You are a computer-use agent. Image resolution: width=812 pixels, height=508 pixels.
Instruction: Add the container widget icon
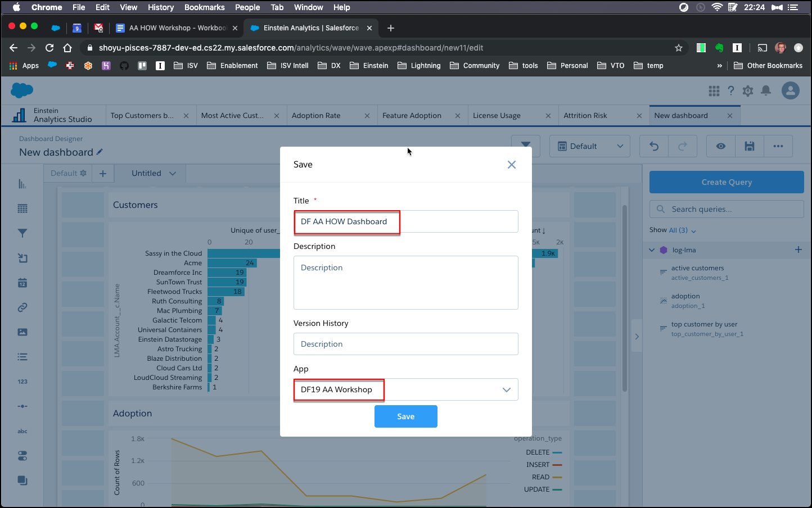[22, 480]
